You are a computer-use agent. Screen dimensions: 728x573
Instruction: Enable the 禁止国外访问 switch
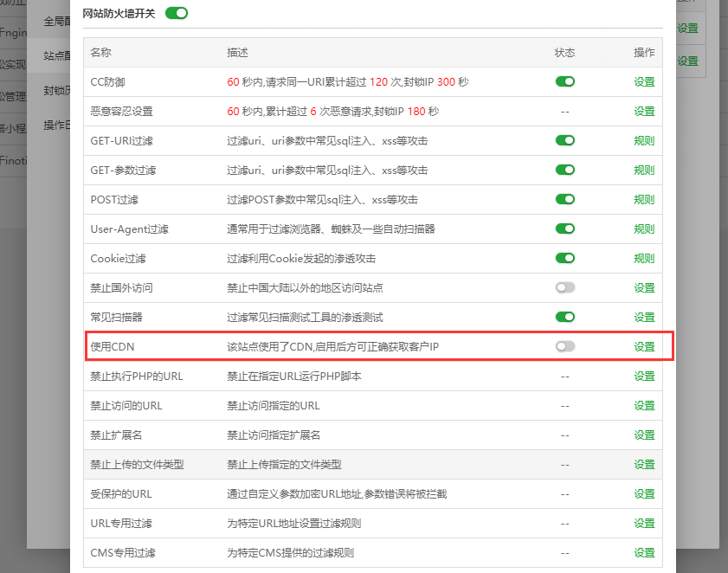pyautogui.click(x=565, y=287)
